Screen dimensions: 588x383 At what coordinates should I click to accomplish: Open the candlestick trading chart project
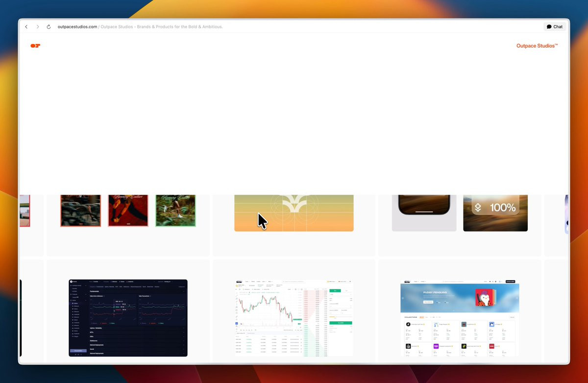point(294,318)
